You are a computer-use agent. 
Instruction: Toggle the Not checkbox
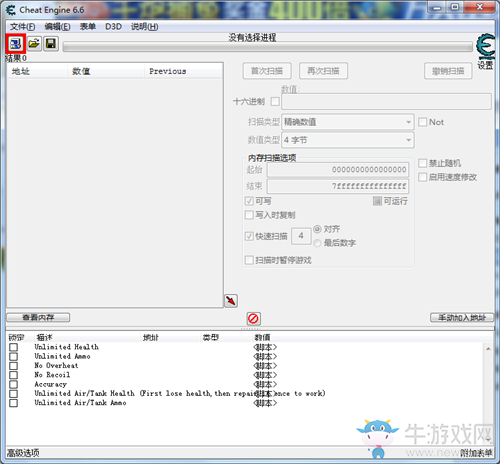coord(422,122)
